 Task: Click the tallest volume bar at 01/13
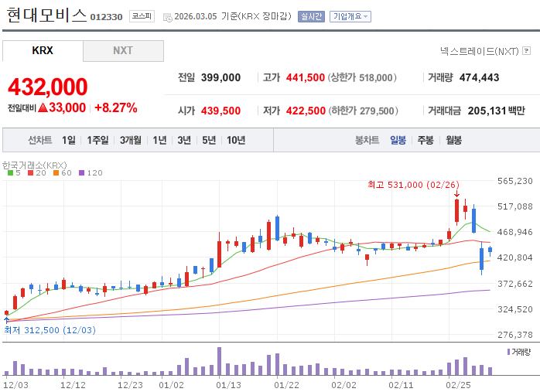click(220, 361)
